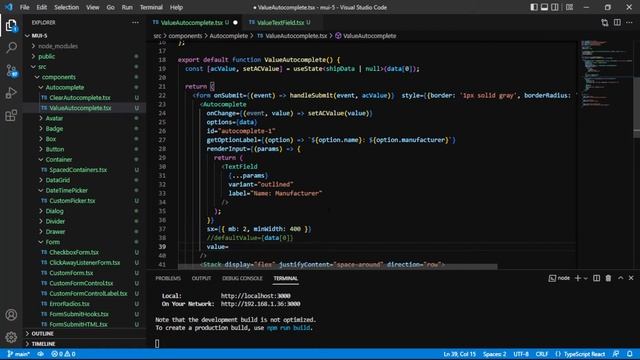
Task: Switch to ValueTextField.tsx editor tab
Action: point(280,22)
